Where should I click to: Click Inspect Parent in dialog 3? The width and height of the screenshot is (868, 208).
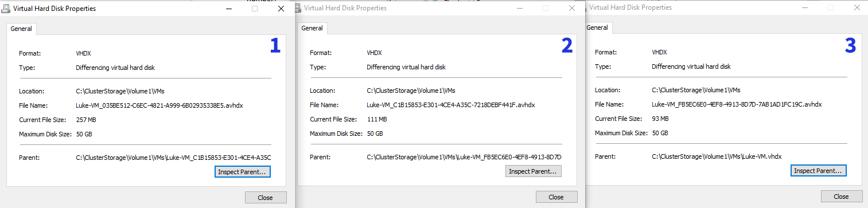pos(819,171)
